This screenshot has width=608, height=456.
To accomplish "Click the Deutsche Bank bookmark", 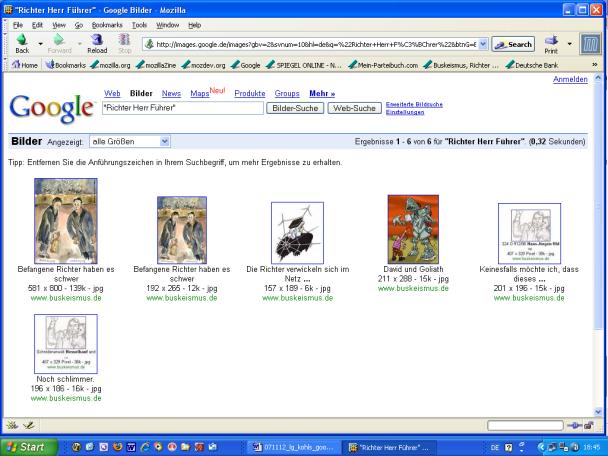I will pyautogui.click(x=532, y=65).
